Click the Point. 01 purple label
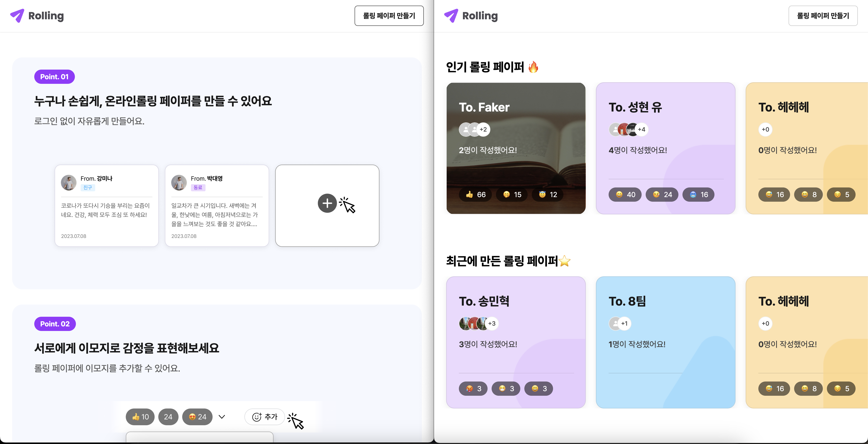868x444 pixels. pos(54,77)
